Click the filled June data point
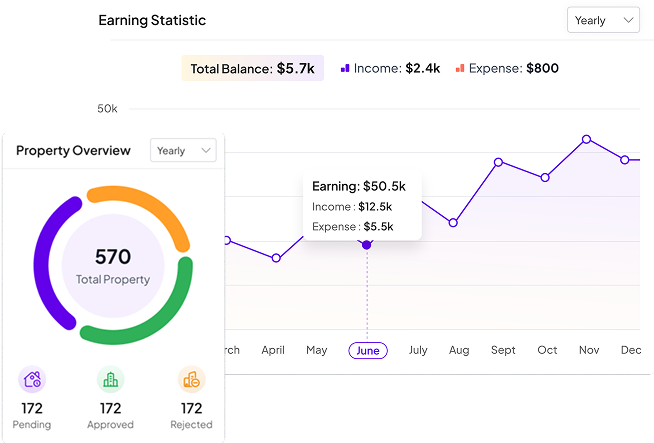 tap(366, 244)
